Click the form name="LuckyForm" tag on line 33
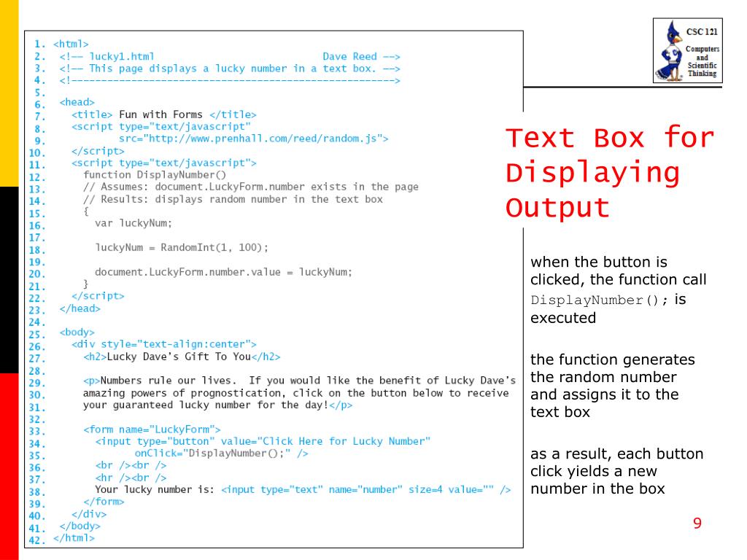This screenshot has height=560, width=747. (152, 429)
